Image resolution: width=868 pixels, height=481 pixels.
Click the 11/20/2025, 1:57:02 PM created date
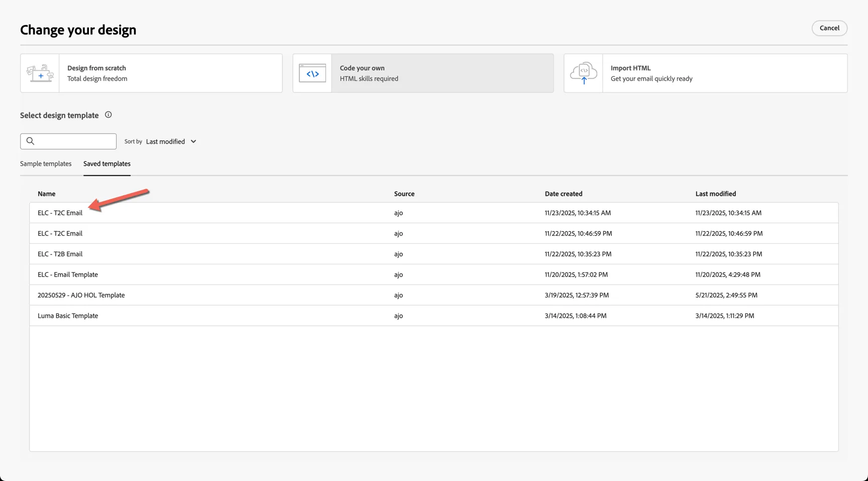point(576,275)
